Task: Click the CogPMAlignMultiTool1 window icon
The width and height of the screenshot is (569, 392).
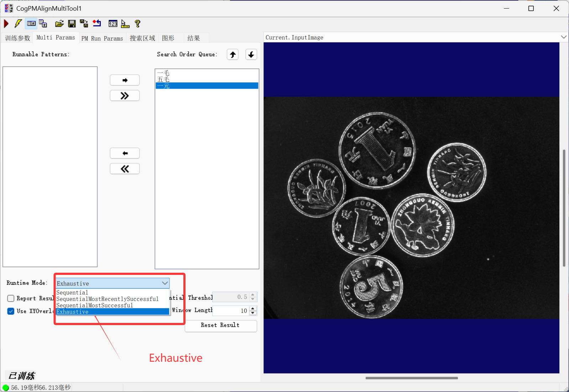Action: click(x=9, y=8)
